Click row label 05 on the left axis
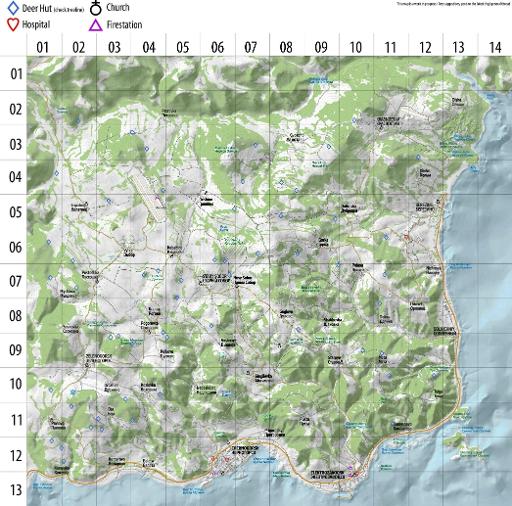 16,212
